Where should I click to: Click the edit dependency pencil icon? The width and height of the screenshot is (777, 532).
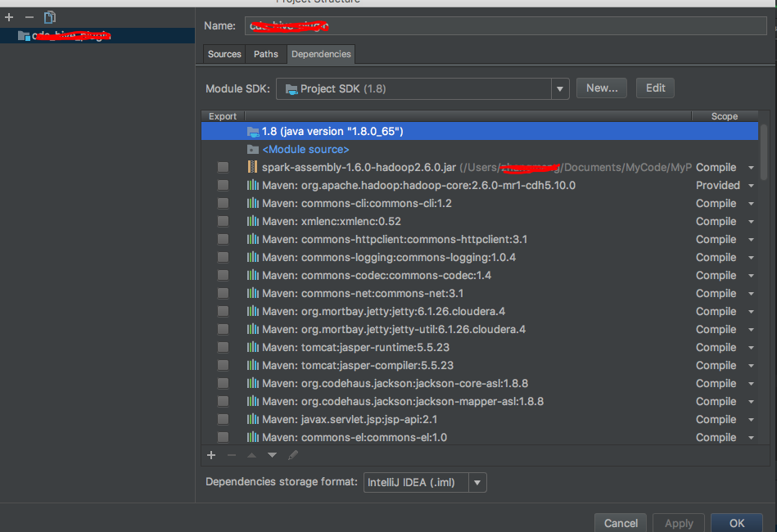pyautogui.click(x=293, y=455)
